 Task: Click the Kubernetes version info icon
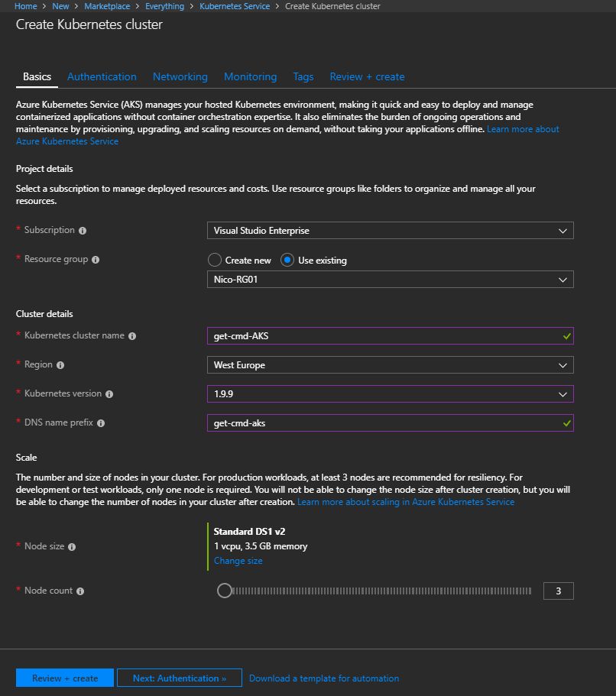click(109, 394)
